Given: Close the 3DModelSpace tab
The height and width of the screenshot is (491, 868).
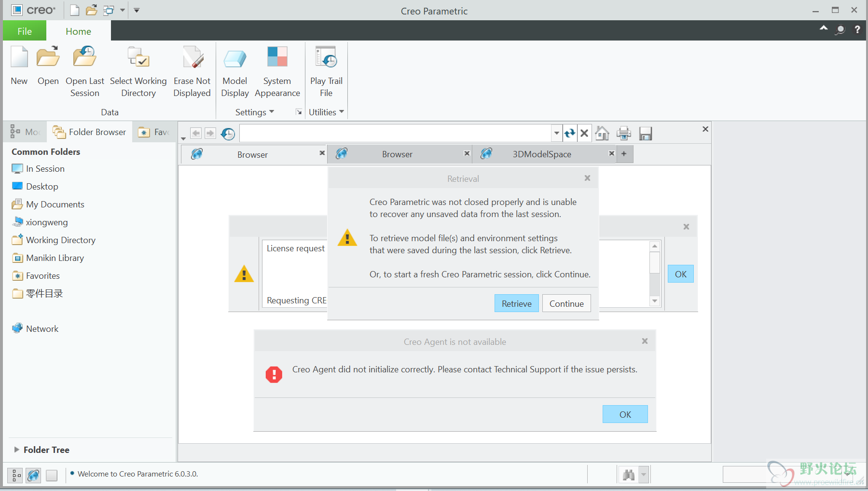Looking at the screenshot, I should pos(611,153).
